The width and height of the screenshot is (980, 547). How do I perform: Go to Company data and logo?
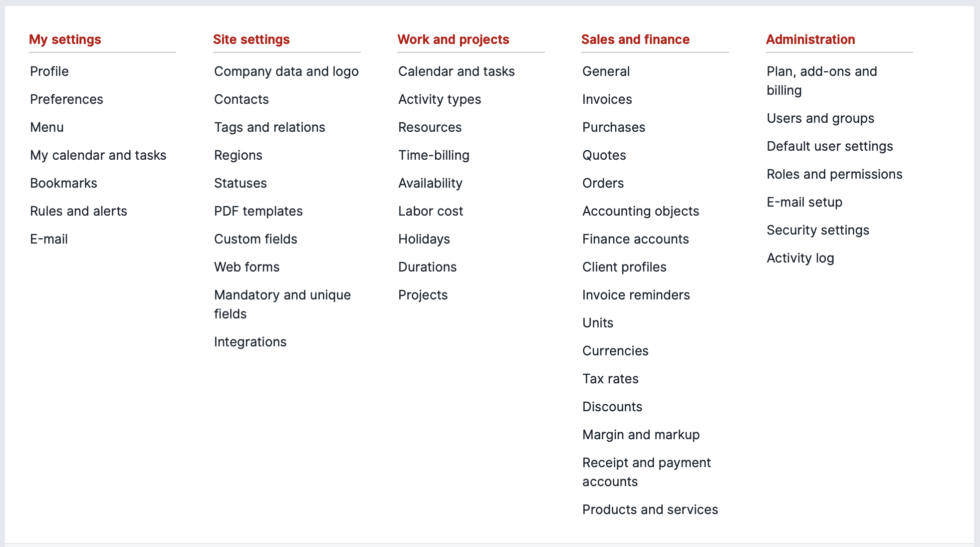pos(286,71)
